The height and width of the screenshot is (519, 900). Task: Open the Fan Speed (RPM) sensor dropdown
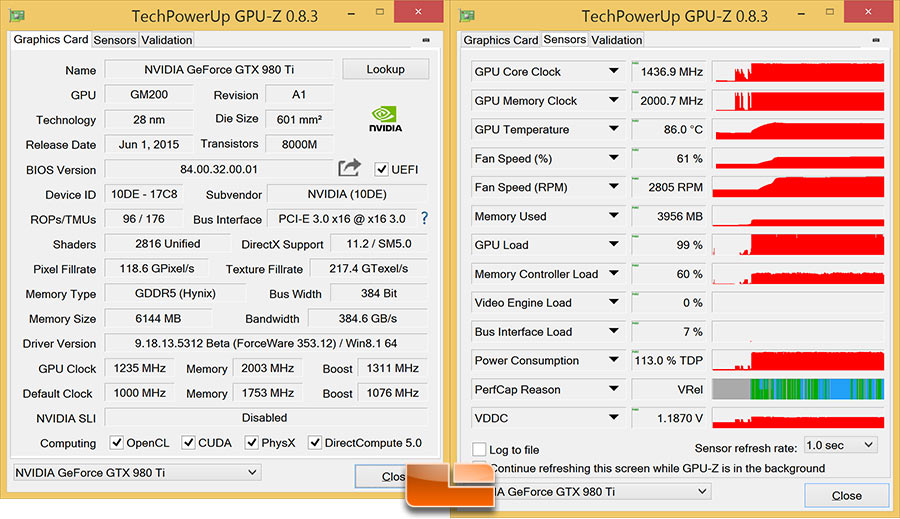pyautogui.click(x=614, y=187)
